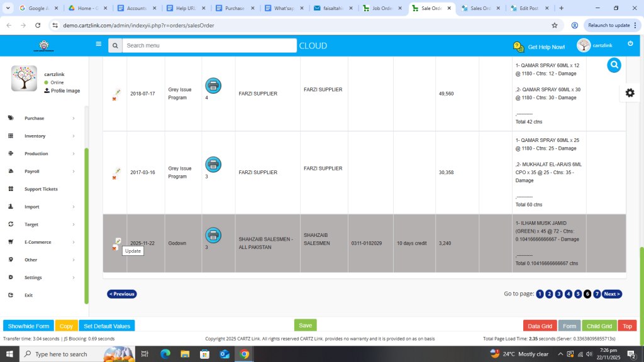The image size is (644, 362).
Task: Click the Search menu input field
Action: 209,46
